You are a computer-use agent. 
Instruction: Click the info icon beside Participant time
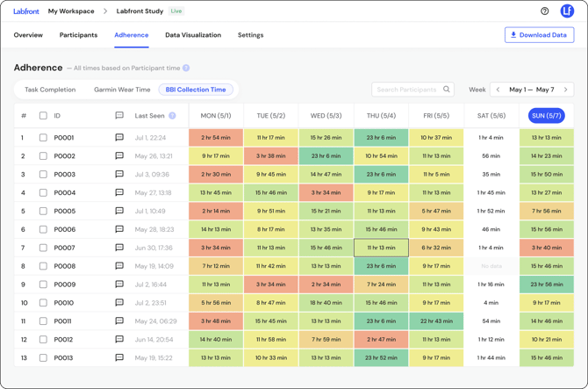pos(186,68)
